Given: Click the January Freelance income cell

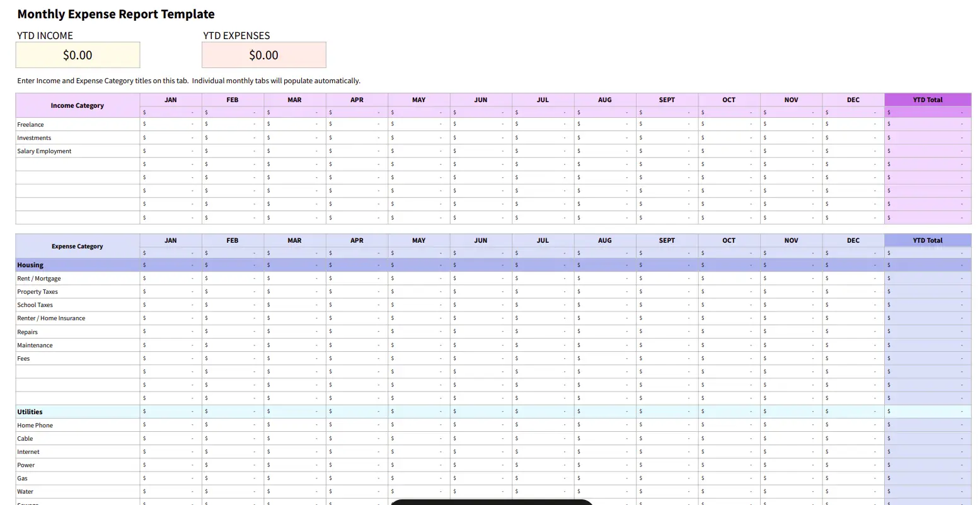Looking at the screenshot, I should [x=170, y=124].
